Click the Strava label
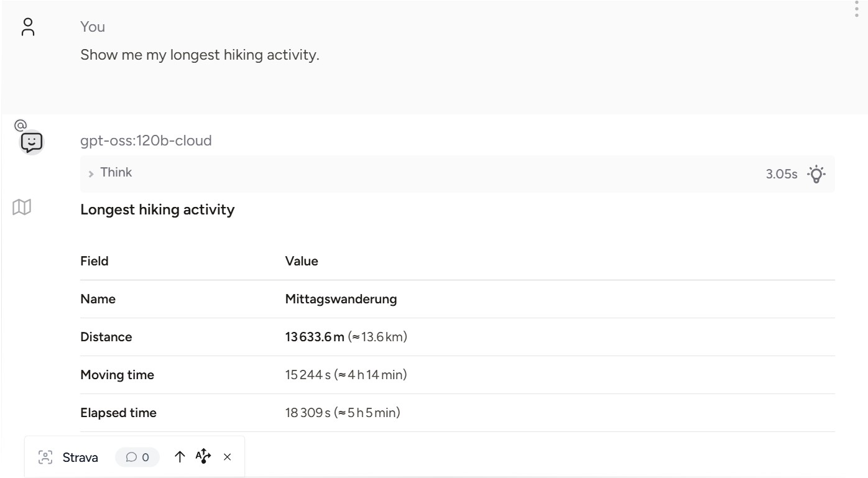Viewport: 868px width, 478px height. pos(80,457)
